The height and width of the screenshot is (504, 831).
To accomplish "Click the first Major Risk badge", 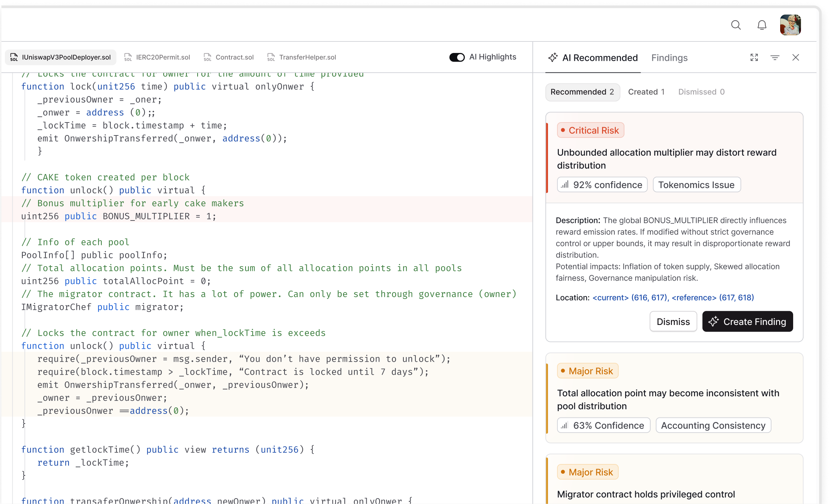I will pos(588,371).
